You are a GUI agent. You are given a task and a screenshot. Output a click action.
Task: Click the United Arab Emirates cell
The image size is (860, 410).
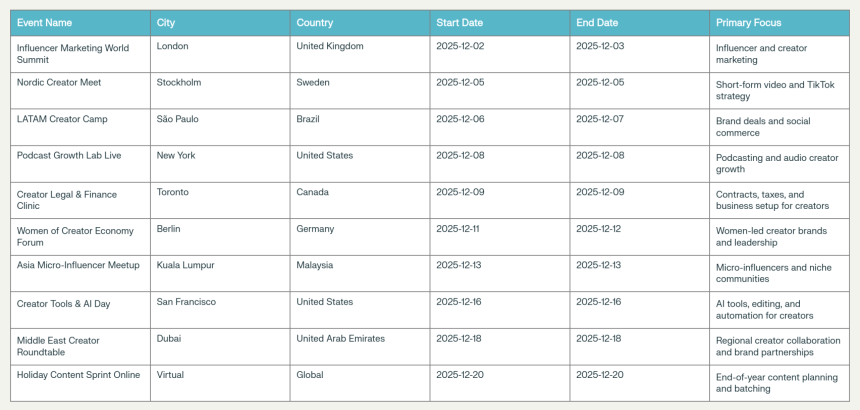coord(341,338)
